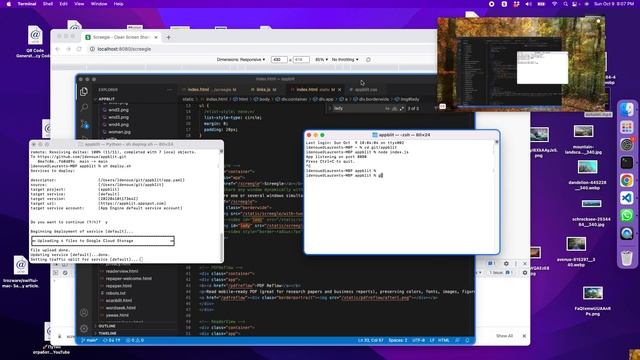Click the screen recording icon in menu bar
This screenshot has height=360, width=640.
[x=491, y=4]
